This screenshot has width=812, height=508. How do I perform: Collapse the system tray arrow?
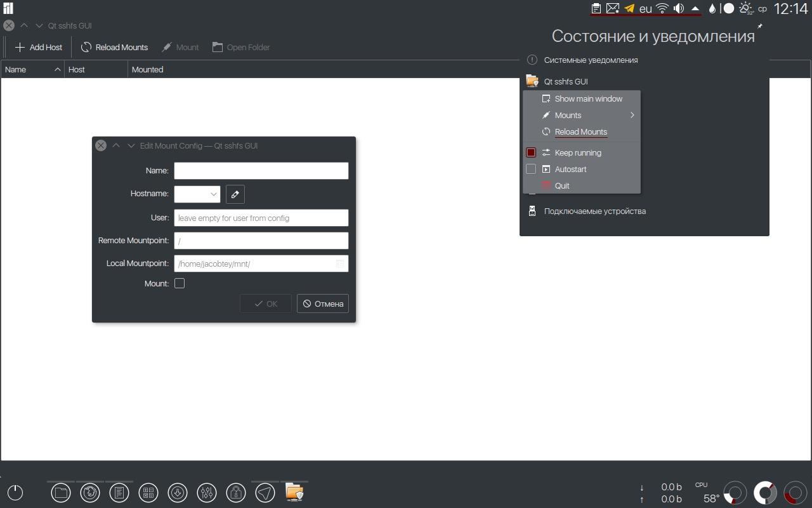695,8
